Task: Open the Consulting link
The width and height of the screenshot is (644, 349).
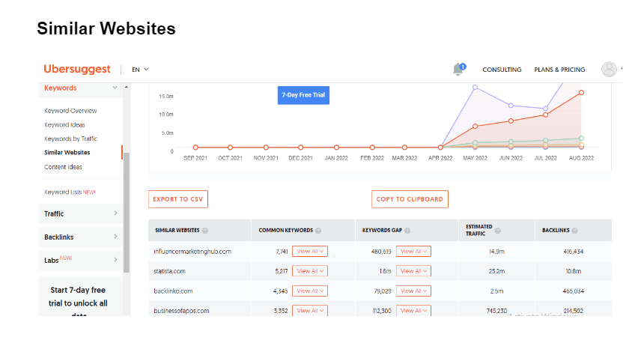Action: click(502, 70)
